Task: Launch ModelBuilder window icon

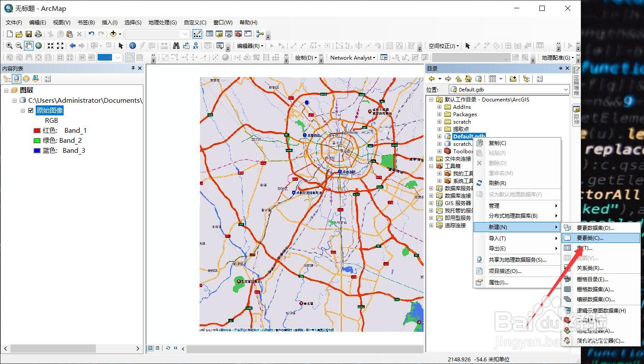Action: [x=260, y=34]
